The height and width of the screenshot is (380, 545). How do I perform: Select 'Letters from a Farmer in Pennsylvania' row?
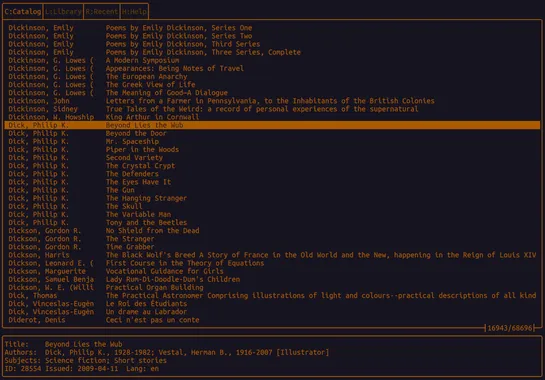click(x=272, y=101)
